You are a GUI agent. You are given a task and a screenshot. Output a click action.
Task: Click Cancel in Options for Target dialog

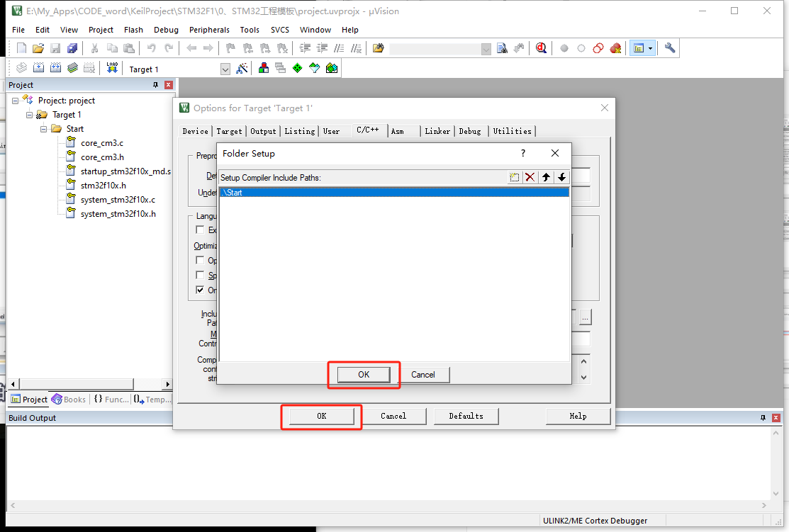click(393, 416)
